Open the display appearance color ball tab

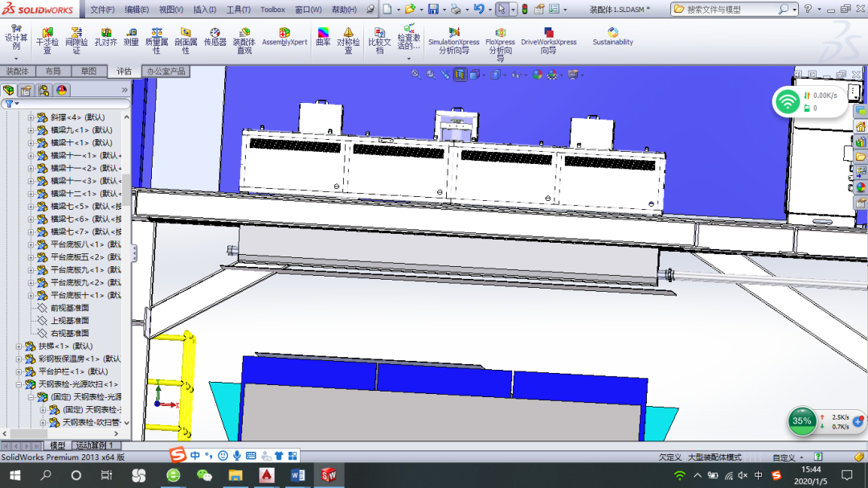tap(62, 90)
